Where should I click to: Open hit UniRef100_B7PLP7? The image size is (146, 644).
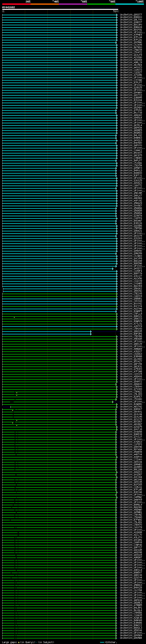tap(131, 82)
